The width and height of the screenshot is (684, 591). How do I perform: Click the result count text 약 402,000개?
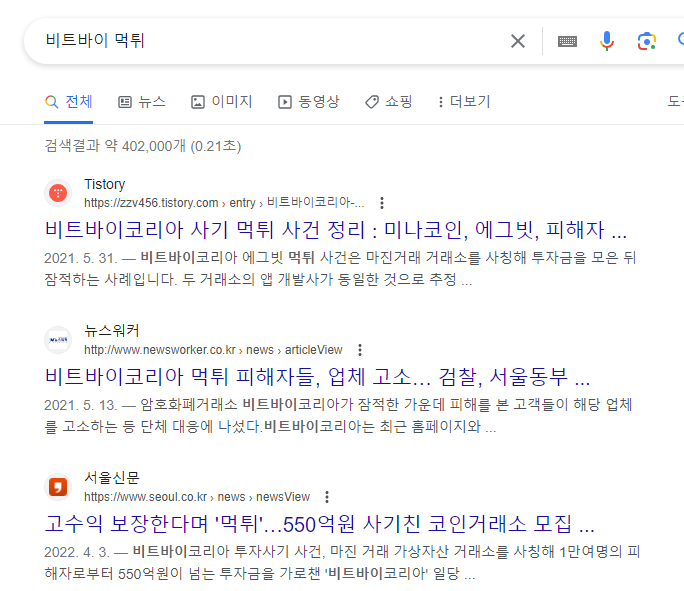tap(143, 146)
